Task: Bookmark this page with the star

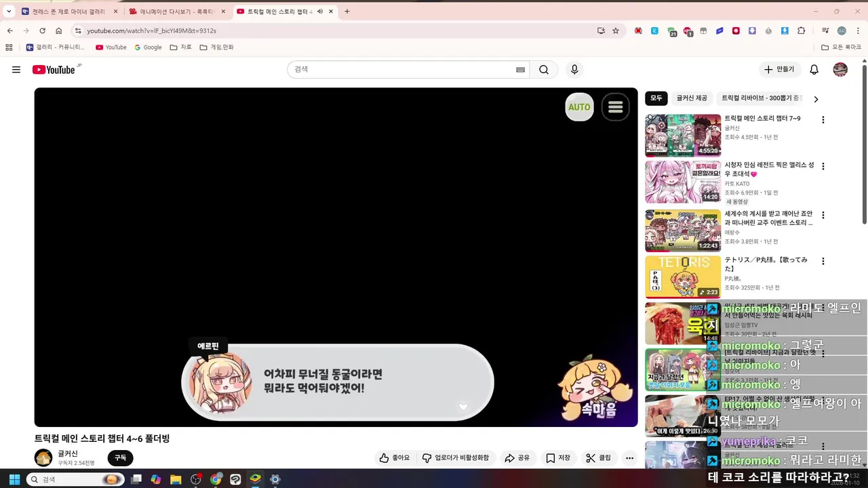Action: tap(616, 30)
